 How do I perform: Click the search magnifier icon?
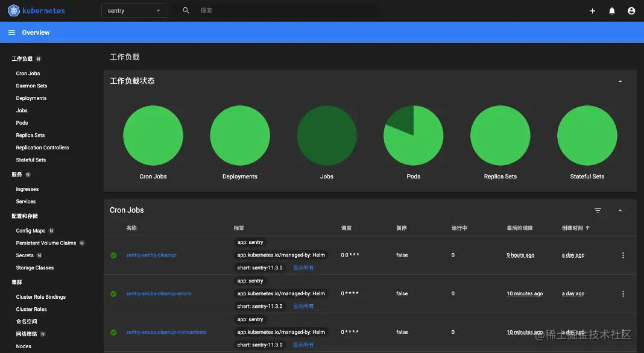pos(186,10)
